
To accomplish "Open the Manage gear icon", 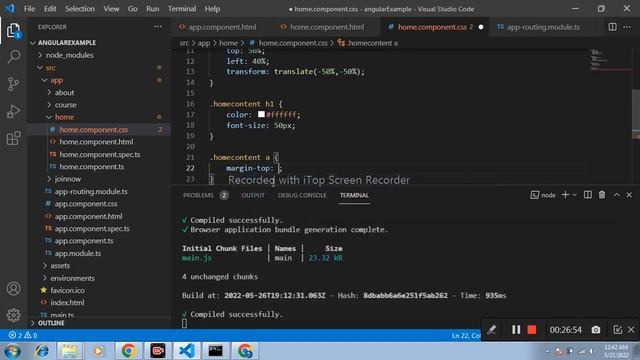I will (13, 315).
